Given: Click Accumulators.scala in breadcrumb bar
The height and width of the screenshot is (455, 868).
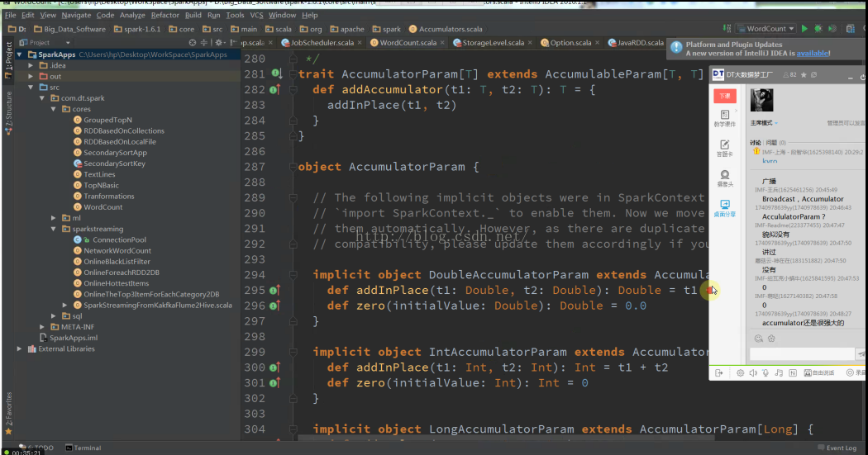Looking at the screenshot, I should 446,29.
